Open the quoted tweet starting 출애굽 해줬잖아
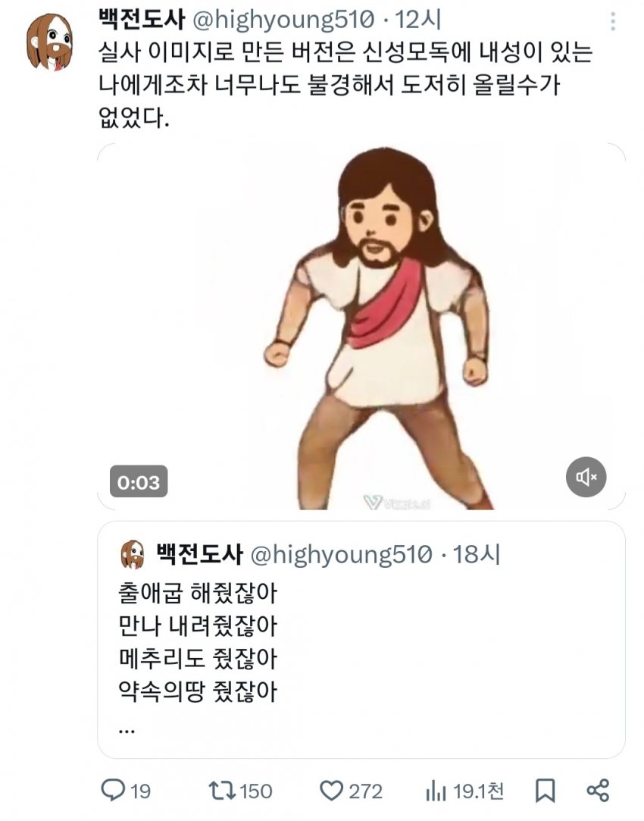 pyautogui.click(x=361, y=639)
